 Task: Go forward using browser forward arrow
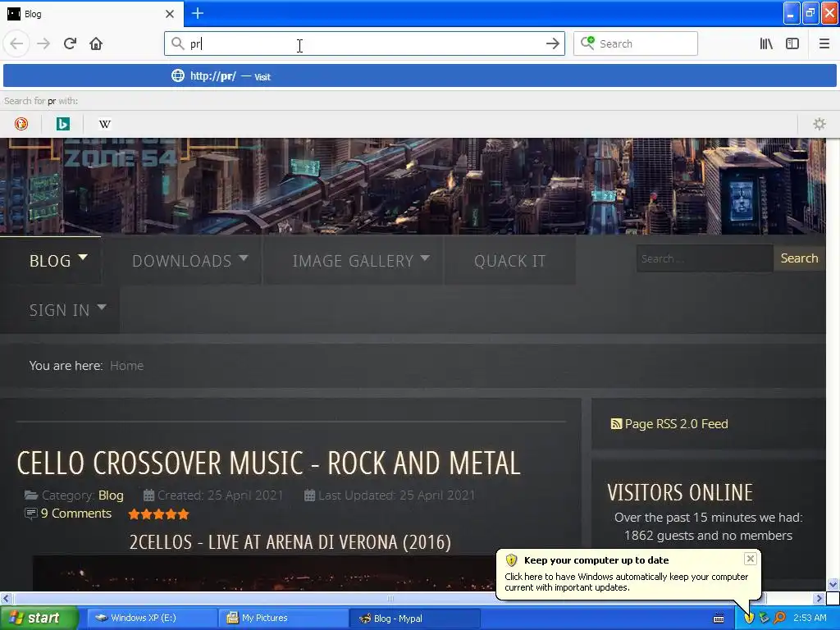[43, 43]
